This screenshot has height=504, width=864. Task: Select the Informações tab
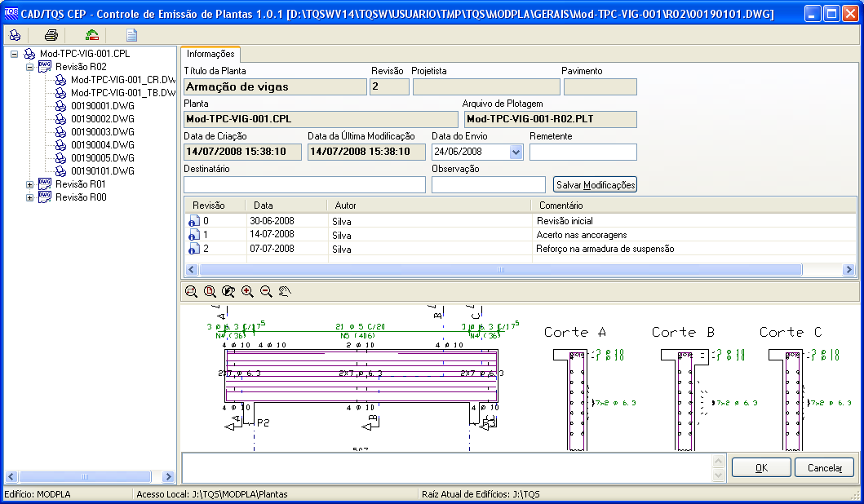tap(210, 54)
